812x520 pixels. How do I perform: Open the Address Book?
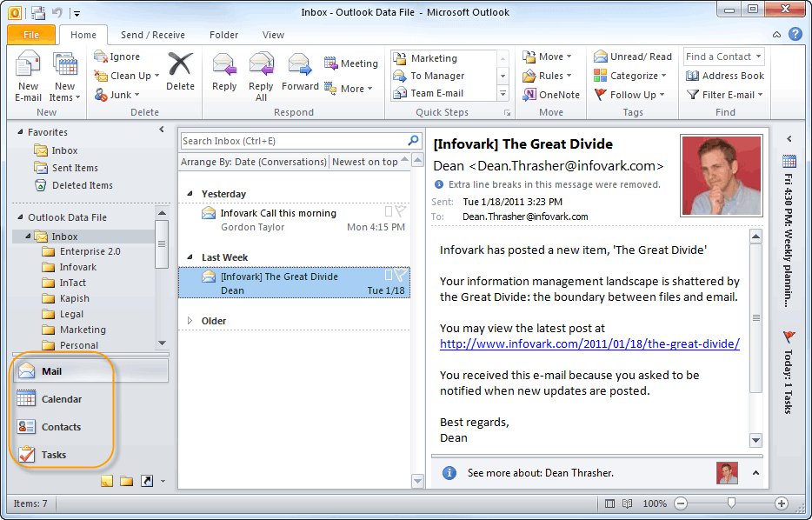(724, 76)
